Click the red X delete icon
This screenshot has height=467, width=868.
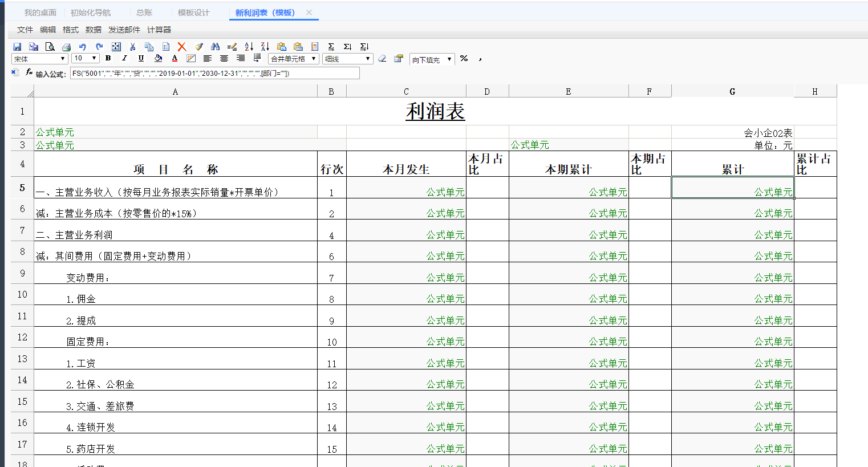(182, 47)
